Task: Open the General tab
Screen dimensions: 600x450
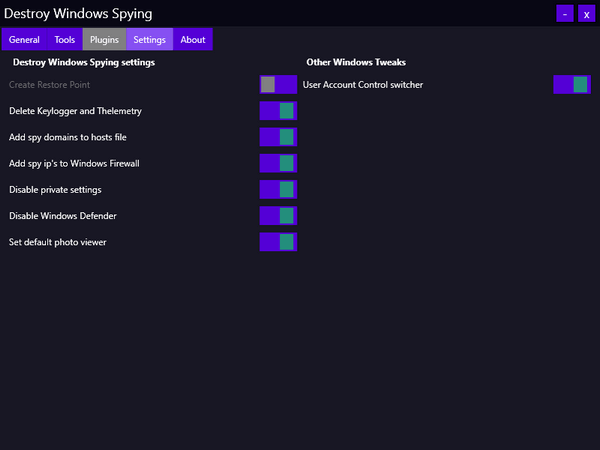Action: [x=24, y=39]
